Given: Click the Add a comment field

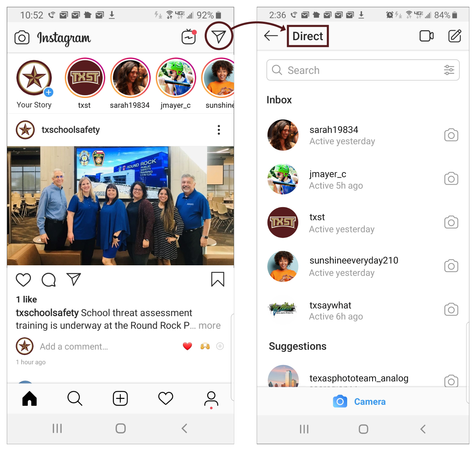Looking at the screenshot, I should pyautogui.click(x=74, y=346).
